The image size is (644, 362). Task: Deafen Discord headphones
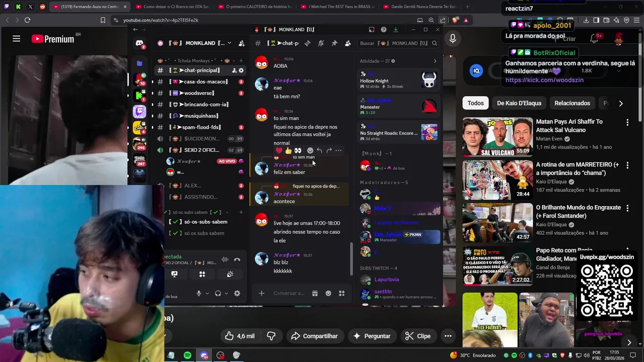(x=218, y=294)
